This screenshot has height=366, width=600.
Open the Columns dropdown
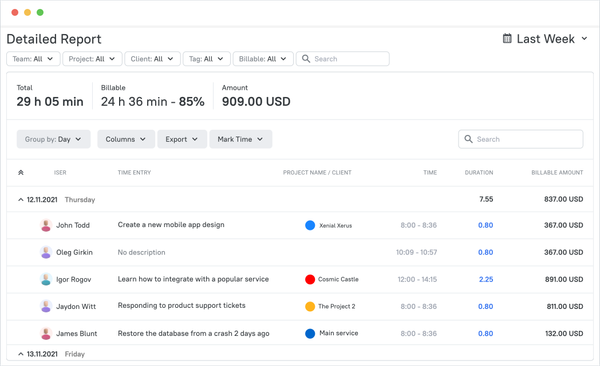click(x=126, y=139)
